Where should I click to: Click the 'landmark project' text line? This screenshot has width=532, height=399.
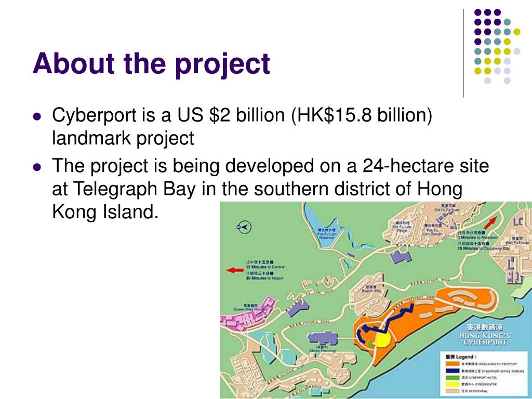pos(123,138)
